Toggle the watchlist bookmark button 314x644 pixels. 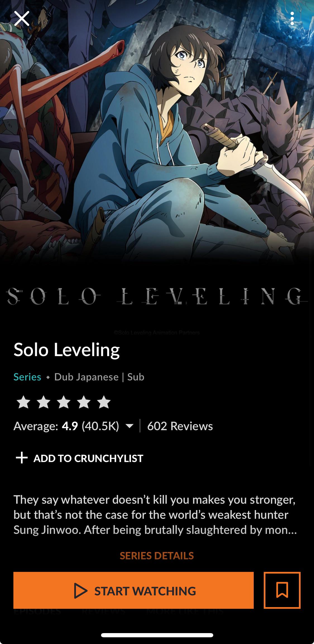coord(282,590)
